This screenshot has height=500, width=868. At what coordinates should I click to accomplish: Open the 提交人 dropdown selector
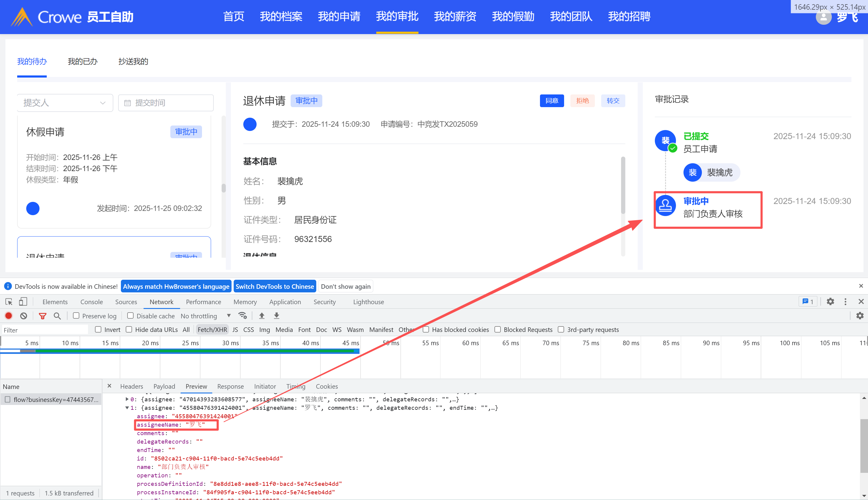65,103
